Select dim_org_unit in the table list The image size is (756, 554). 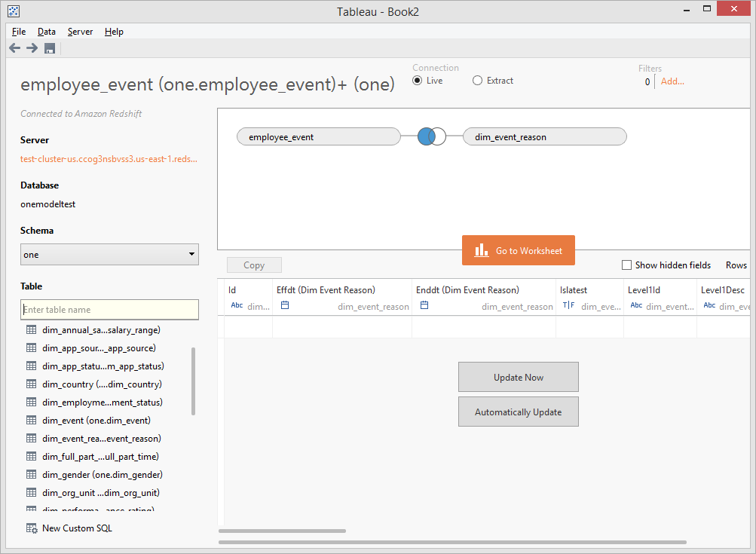click(x=101, y=493)
